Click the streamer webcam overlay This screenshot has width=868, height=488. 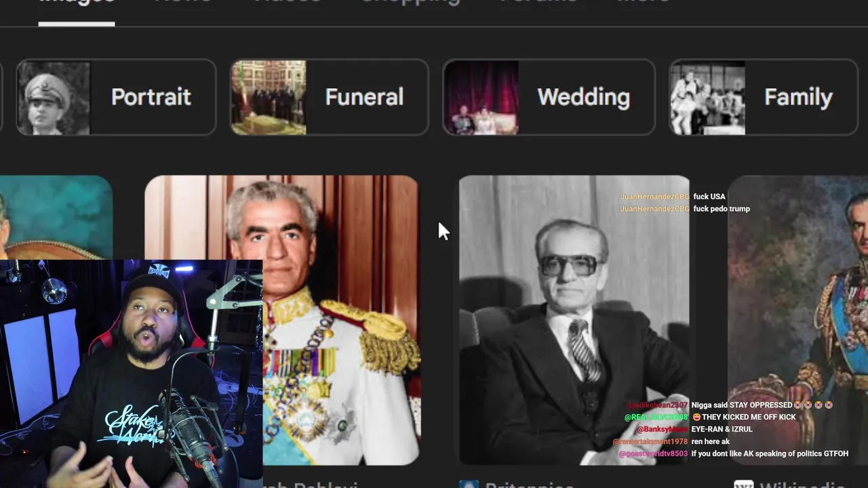pos(131,373)
